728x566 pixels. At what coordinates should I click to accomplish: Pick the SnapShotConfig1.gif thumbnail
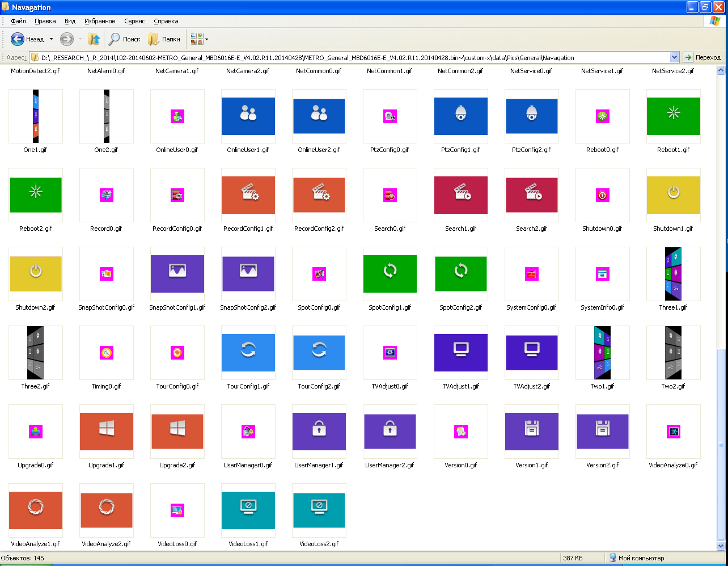[177, 274]
